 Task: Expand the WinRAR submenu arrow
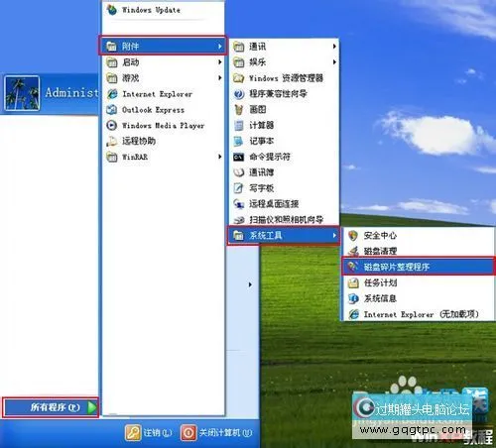coord(220,157)
